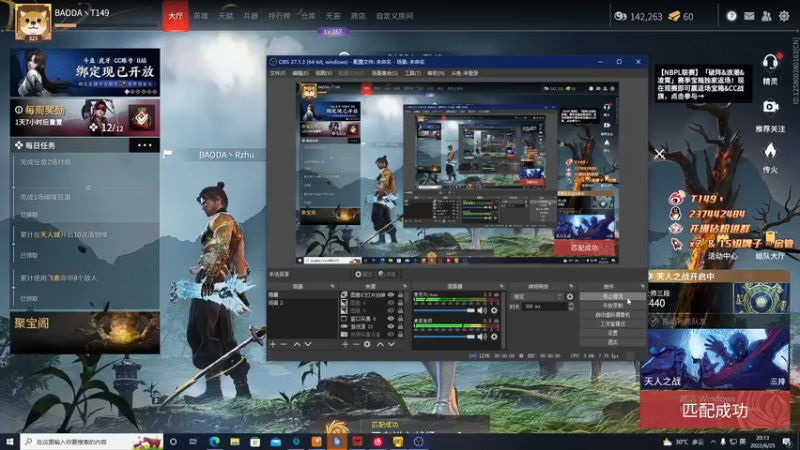The width and height of the screenshot is (800, 450).
Task: Mute the 麦克风/Aux speaker icon in OBS mixer
Action: click(482, 310)
